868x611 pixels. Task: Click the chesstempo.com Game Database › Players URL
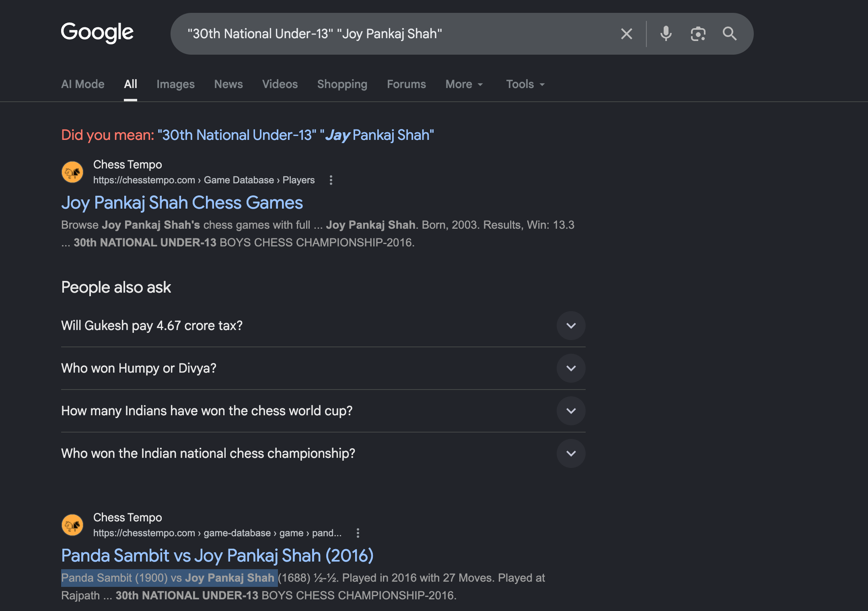(204, 180)
